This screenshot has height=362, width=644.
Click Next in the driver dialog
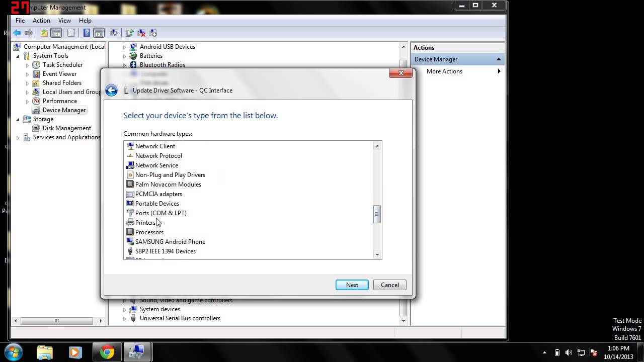pyautogui.click(x=352, y=285)
